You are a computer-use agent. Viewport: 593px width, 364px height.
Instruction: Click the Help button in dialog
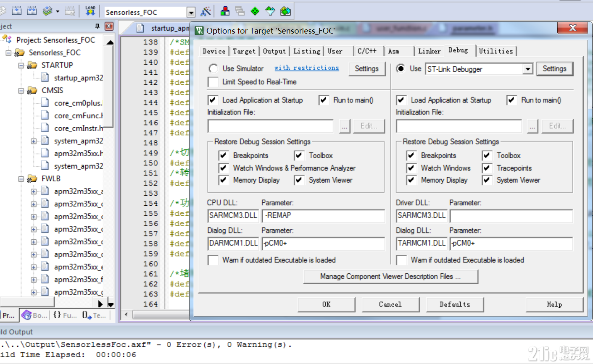[x=554, y=304]
